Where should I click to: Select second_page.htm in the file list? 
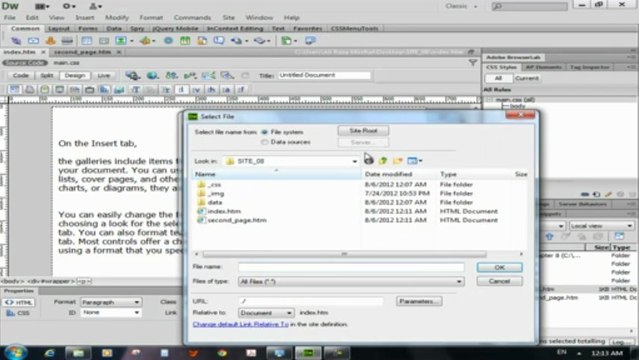click(237, 220)
